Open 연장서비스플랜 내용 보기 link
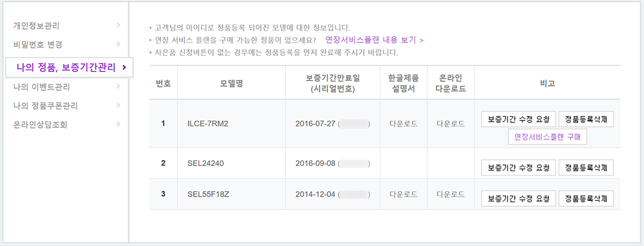644x246 pixels. coord(375,40)
